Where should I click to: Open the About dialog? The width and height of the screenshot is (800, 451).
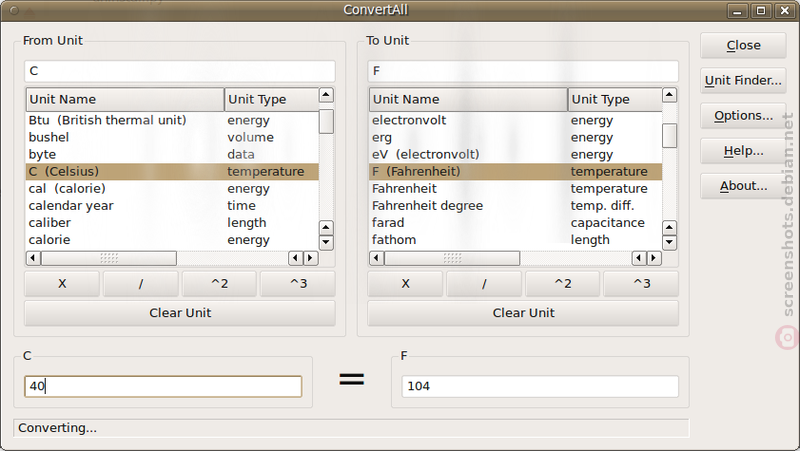point(743,186)
